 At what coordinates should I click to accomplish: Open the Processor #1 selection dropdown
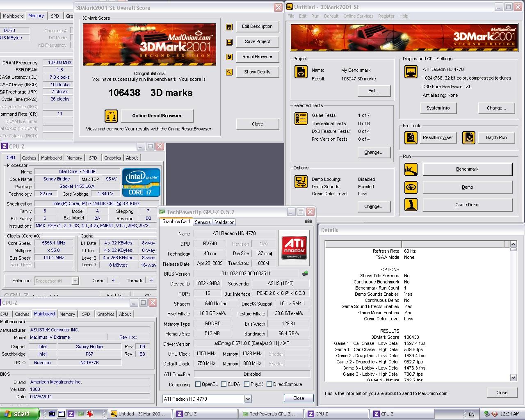click(x=75, y=281)
